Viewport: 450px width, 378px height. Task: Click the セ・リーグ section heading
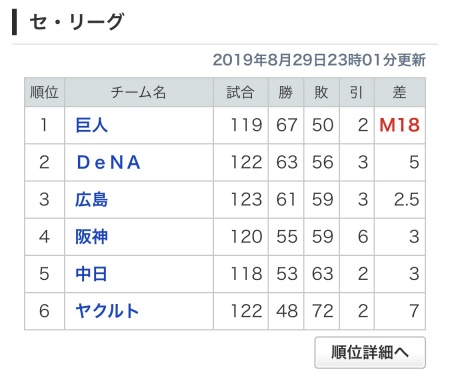pyautogui.click(x=77, y=22)
